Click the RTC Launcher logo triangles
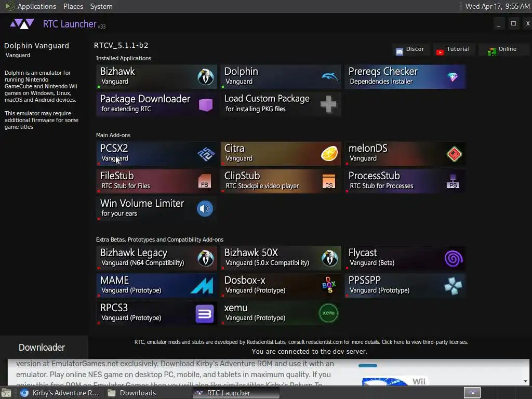Screen dimensions: 532x399 [x=22, y=24]
